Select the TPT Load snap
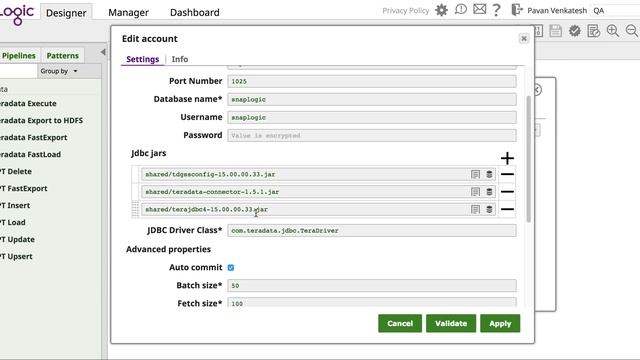 13,222
